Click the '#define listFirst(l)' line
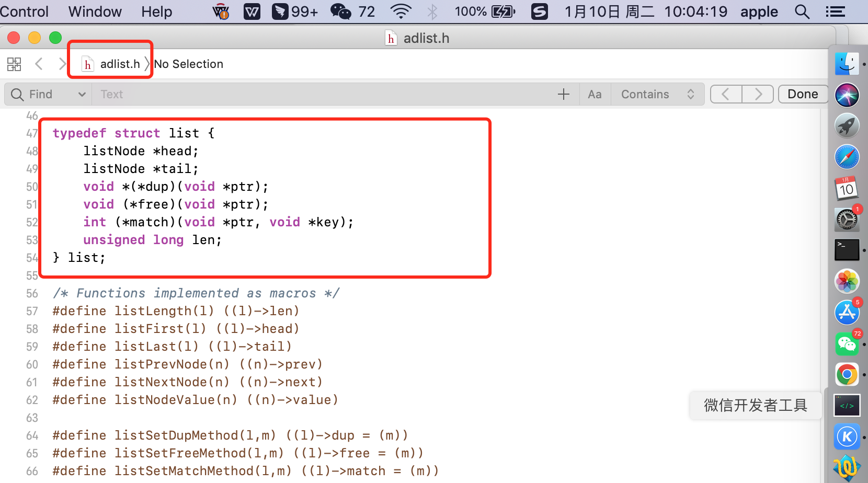868x483 pixels. pyautogui.click(x=176, y=329)
